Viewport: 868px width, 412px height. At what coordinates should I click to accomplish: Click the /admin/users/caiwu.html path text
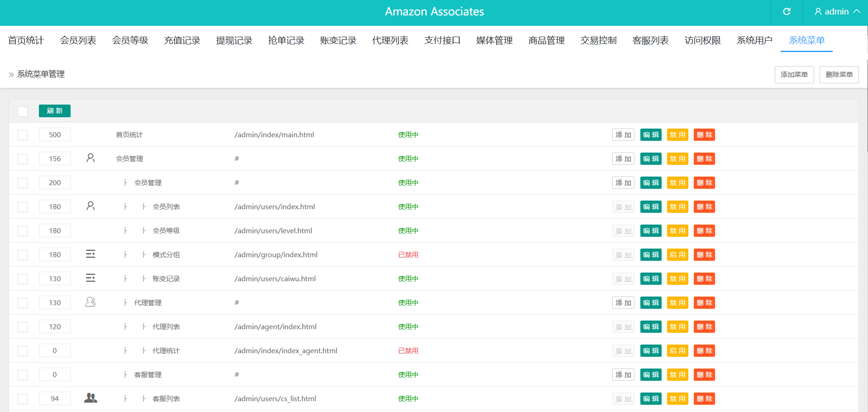pyautogui.click(x=275, y=279)
